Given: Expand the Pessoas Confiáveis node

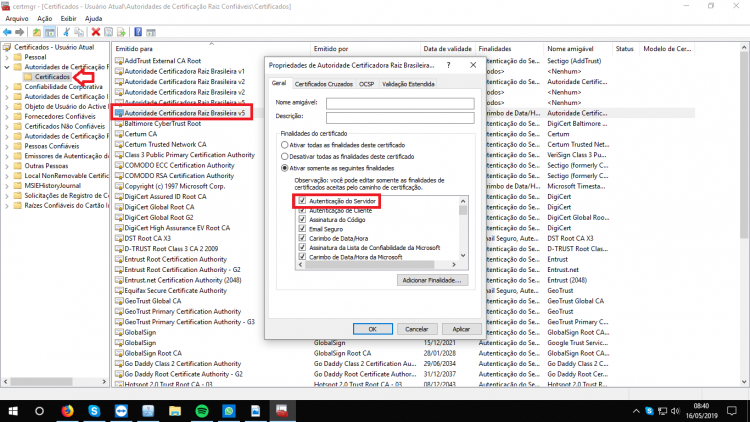Looking at the screenshot, I should [x=7, y=146].
